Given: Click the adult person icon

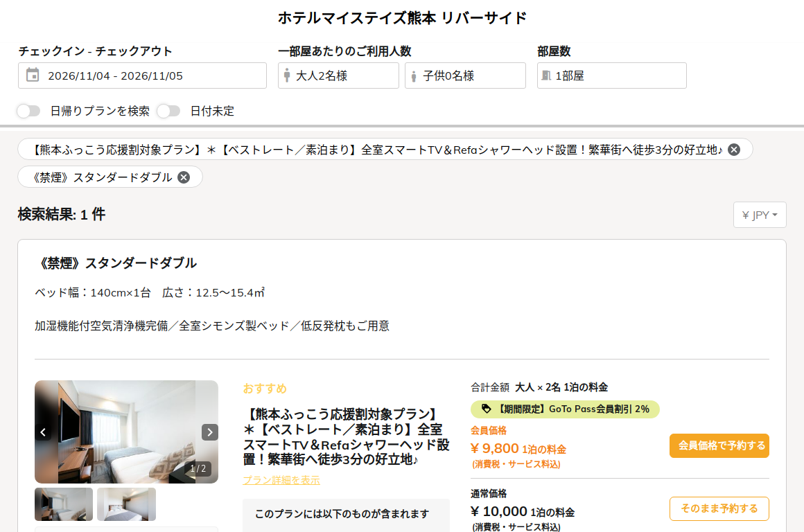Looking at the screenshot, I should 287,76.
